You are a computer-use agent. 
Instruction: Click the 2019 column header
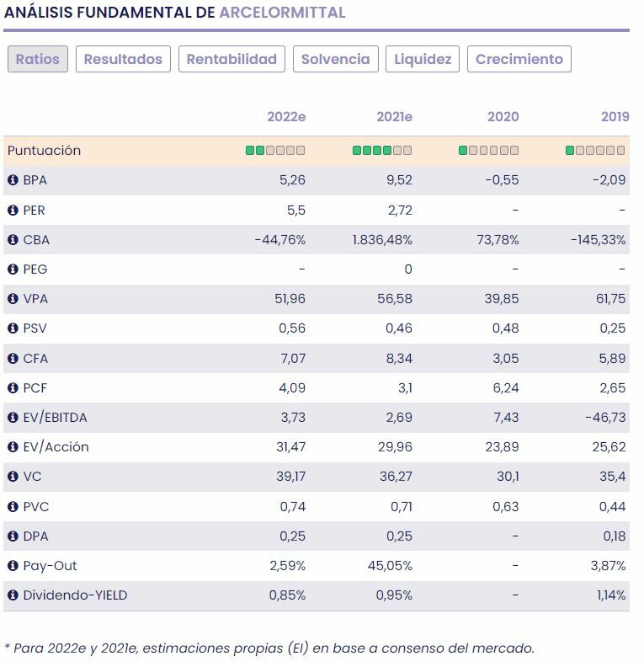pos(615,117)
